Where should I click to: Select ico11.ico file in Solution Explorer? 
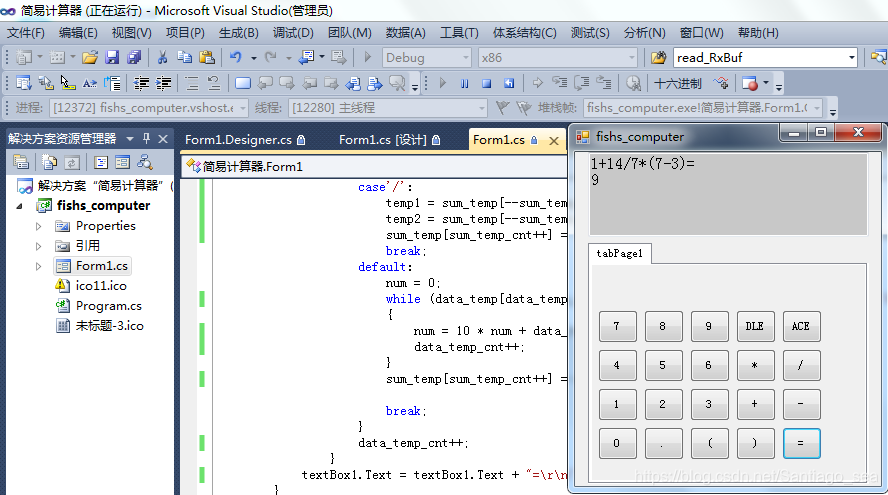point(101,286)
